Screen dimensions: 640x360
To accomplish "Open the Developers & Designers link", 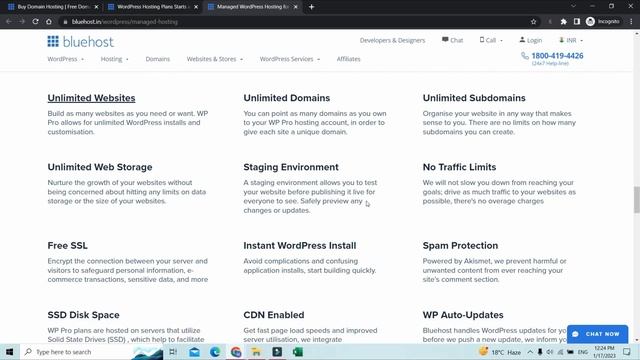I will [392, 40].
